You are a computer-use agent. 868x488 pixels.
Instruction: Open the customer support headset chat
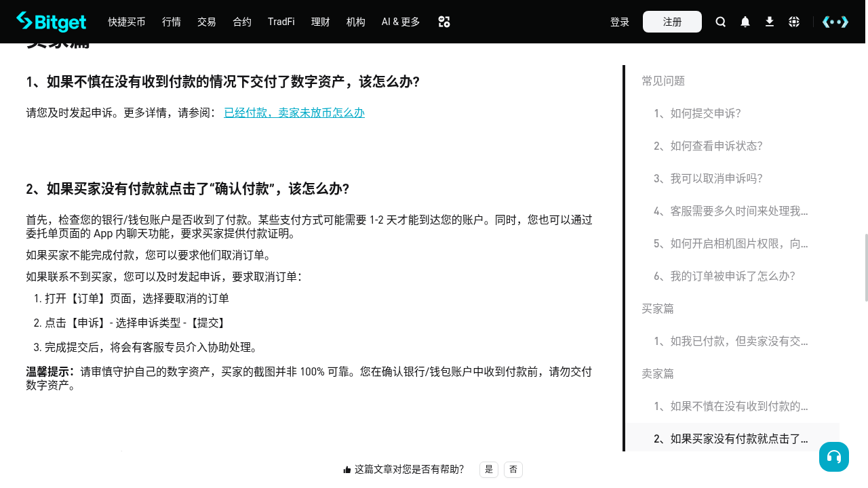(834, 457)
